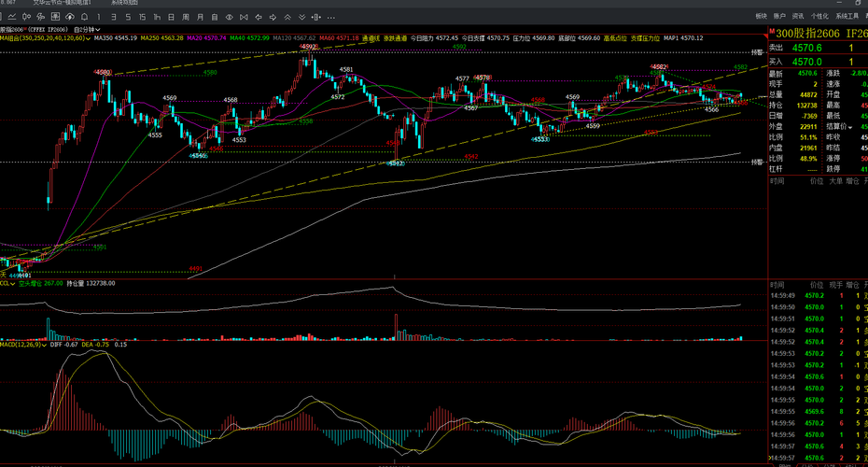Open the indicator formula icon
Image resolution: width=868 pixels, height=467 pixels.
click(x=40, y=17)
